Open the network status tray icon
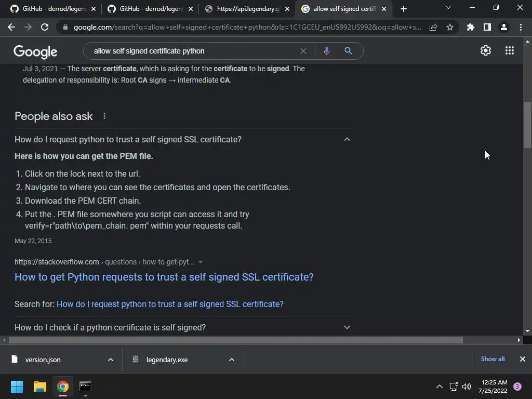532x399 pixels. (x=454, y=387)
